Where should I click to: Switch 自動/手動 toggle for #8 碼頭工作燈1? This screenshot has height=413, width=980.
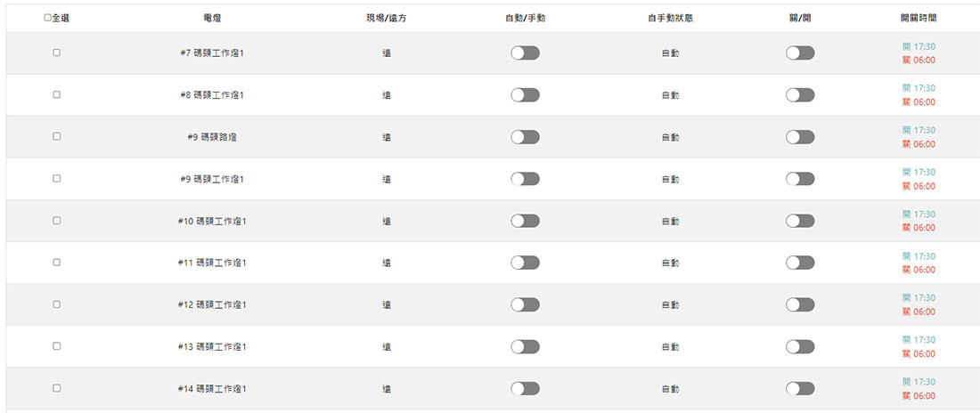click(525, 95)
